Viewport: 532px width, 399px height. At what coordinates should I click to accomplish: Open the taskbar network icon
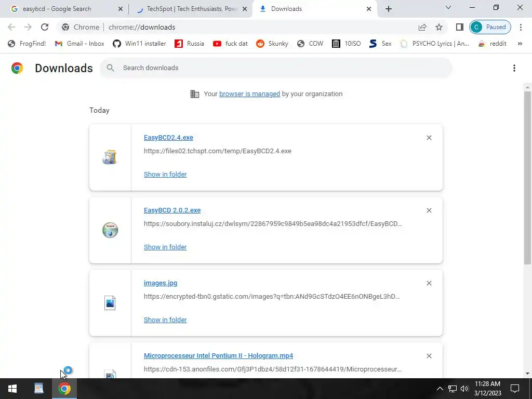[453, 389]
